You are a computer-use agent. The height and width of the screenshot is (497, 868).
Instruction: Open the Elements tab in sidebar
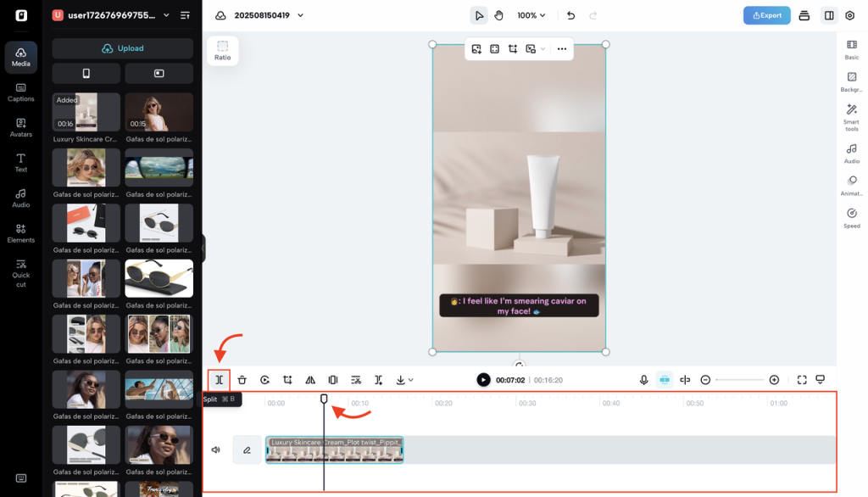point(20,232)
